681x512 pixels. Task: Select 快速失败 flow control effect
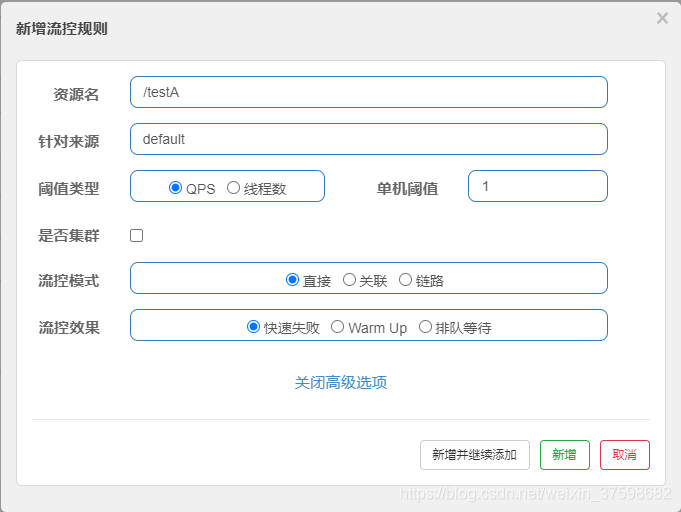pos(253,327)
